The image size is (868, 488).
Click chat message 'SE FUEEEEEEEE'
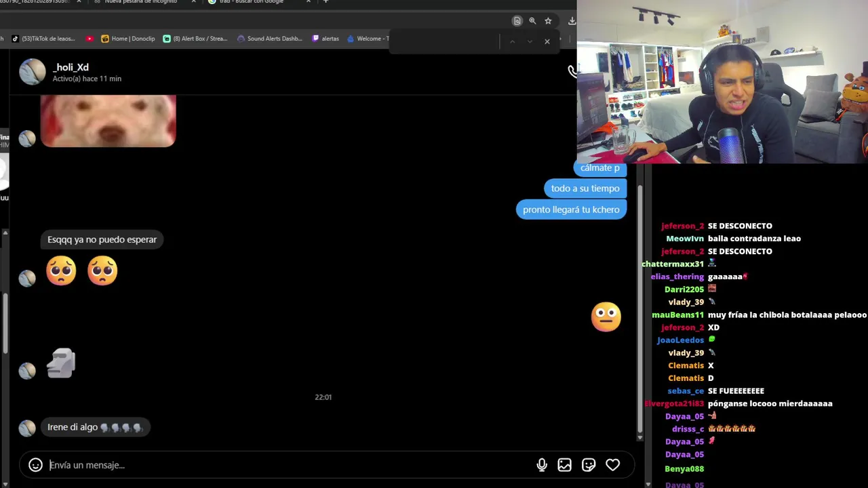[x=736, y=391]
